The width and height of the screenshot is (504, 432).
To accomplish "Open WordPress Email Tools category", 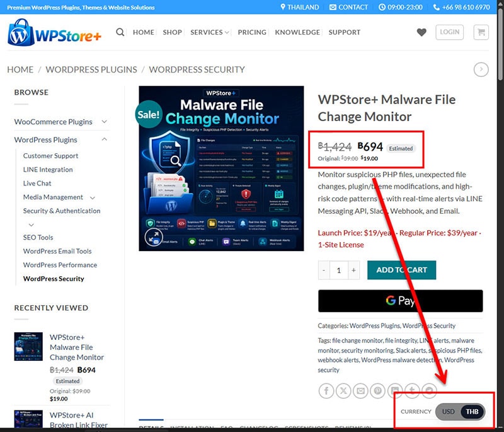I will coord(57,251).
